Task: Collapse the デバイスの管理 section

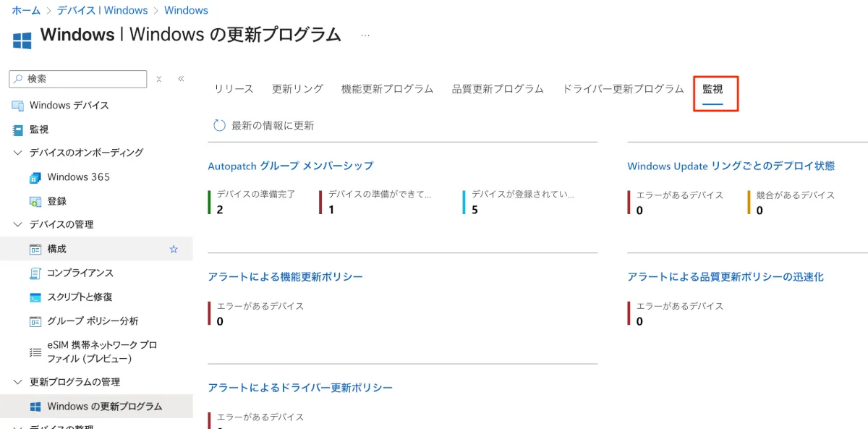Action: pos(18,224)
